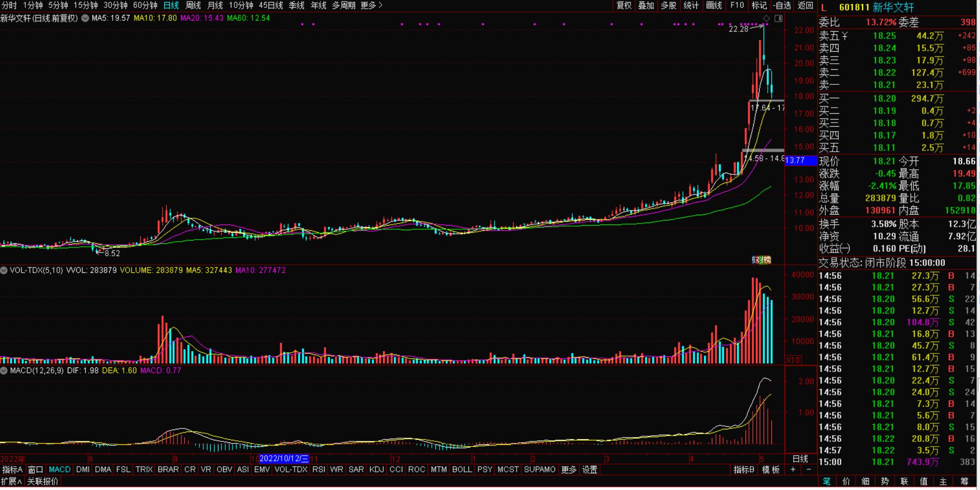The width and height of the screenshot is (980, 490).
Task: Select KDJ from the indicator bar
Action: (x=377, y=470)
